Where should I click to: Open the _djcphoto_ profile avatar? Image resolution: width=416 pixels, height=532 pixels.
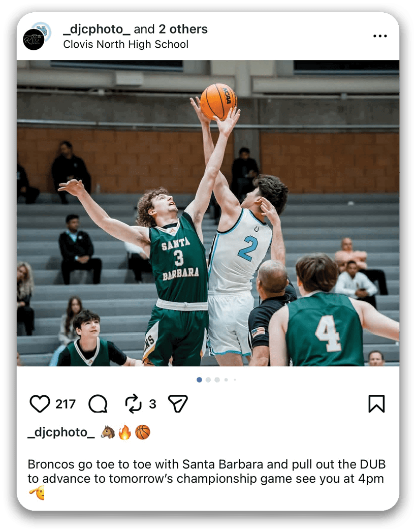pos(34,40)
